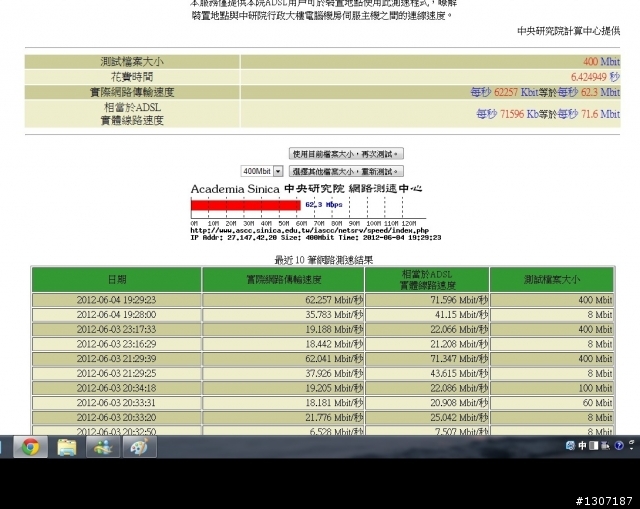Click the input method icon in language bar

(570, 445)
